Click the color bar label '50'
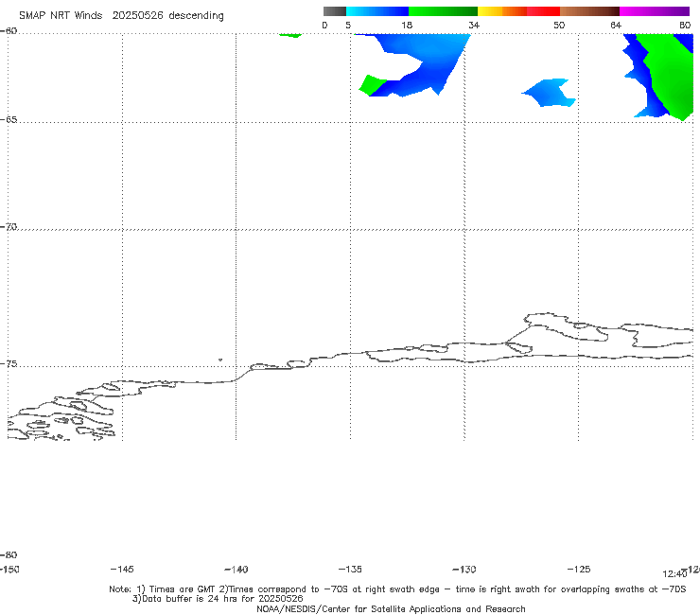 559,25
